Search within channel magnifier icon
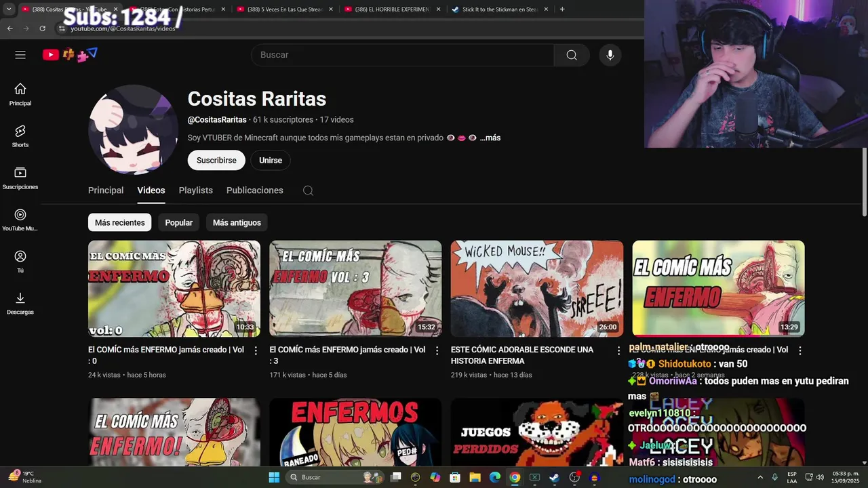Screen dimensions: 868x488 [308, 190]
